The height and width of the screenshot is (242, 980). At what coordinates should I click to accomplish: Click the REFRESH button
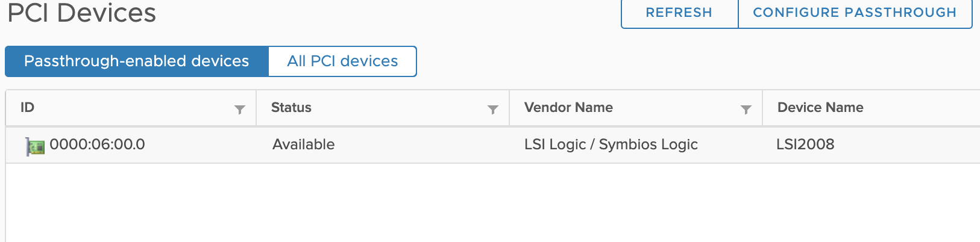click(x=679, y=13)
